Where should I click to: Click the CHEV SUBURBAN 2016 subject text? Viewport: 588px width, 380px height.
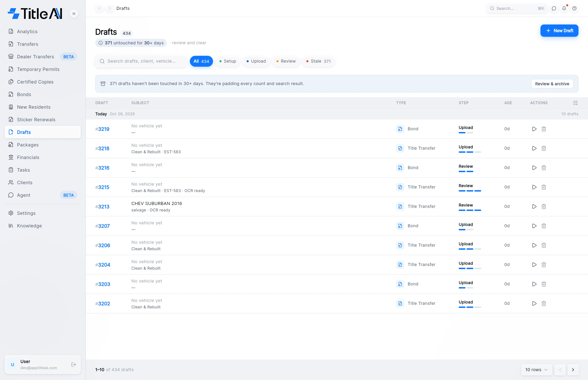point(156,204)
